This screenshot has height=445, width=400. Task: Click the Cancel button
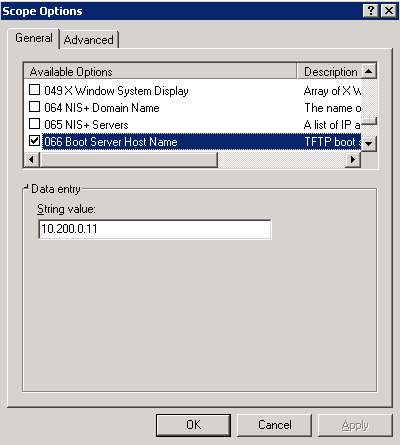pyautogui.click(x=275, y=425)
